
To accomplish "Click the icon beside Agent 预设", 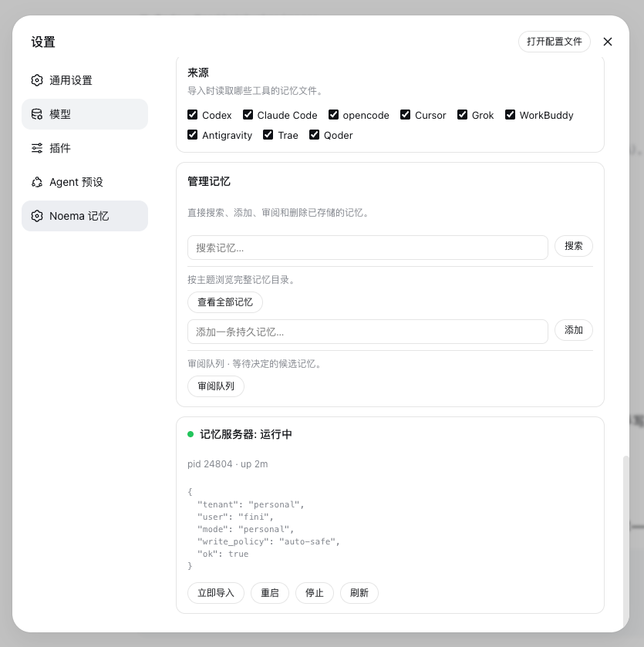I will 37,182.
